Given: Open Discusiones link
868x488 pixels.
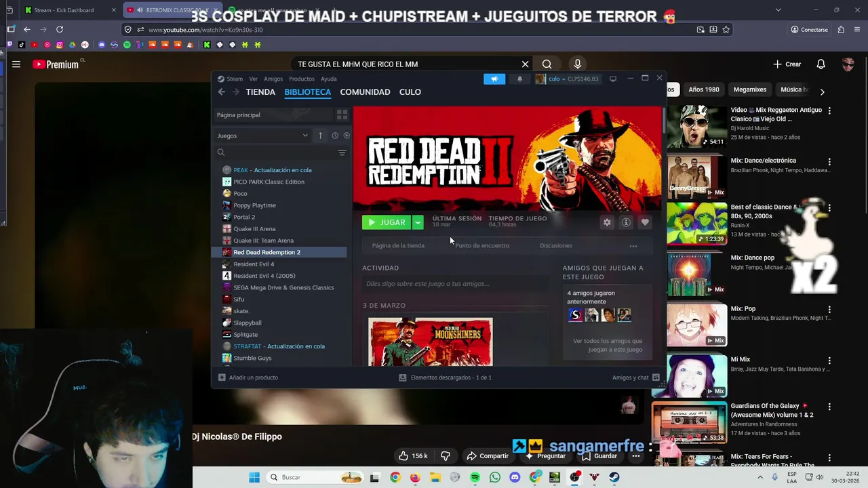Looking at the screenshot, I should pyautogui.click(x=556, y=245).
